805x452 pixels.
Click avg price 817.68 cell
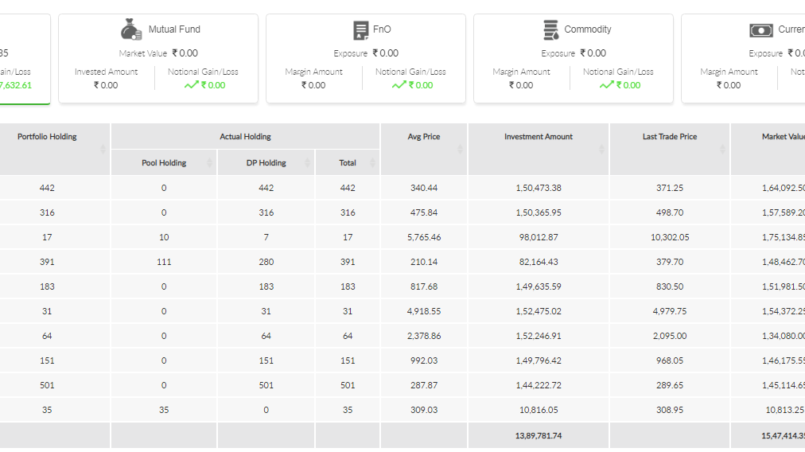pos(424,287)
